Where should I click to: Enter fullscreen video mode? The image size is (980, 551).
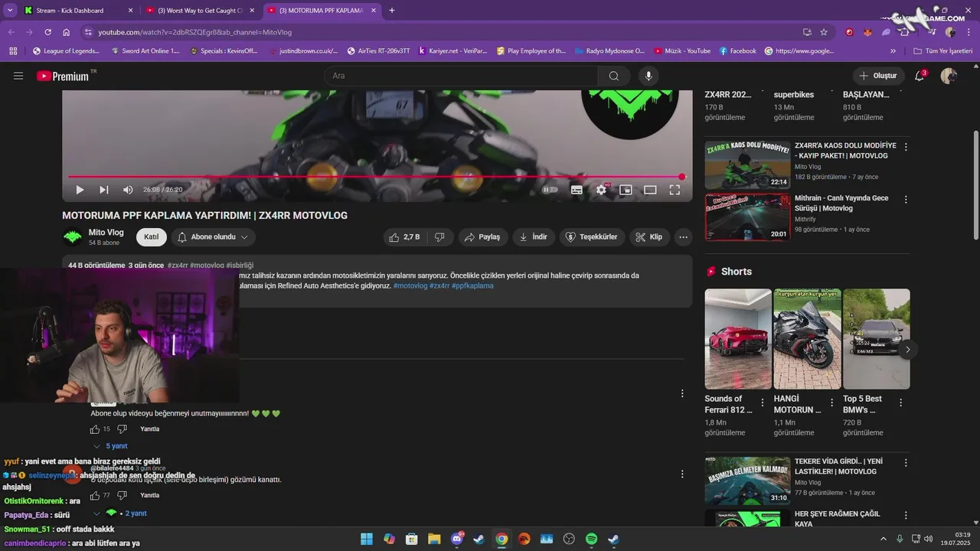(675, 190)
